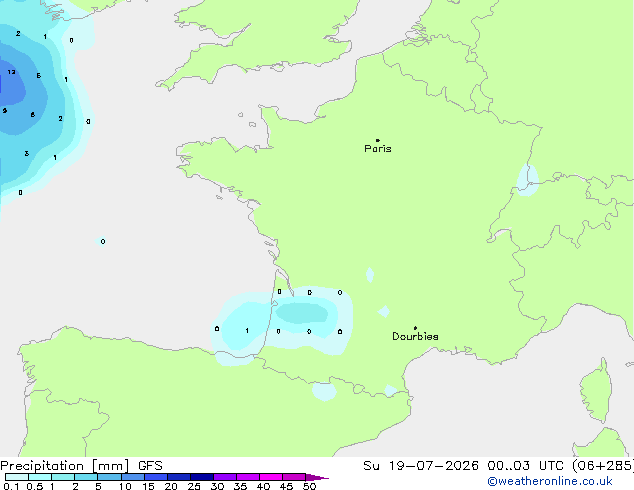Click the '(06+285)' model run text
Screen dimensions: 634x490
pos(602,466)
